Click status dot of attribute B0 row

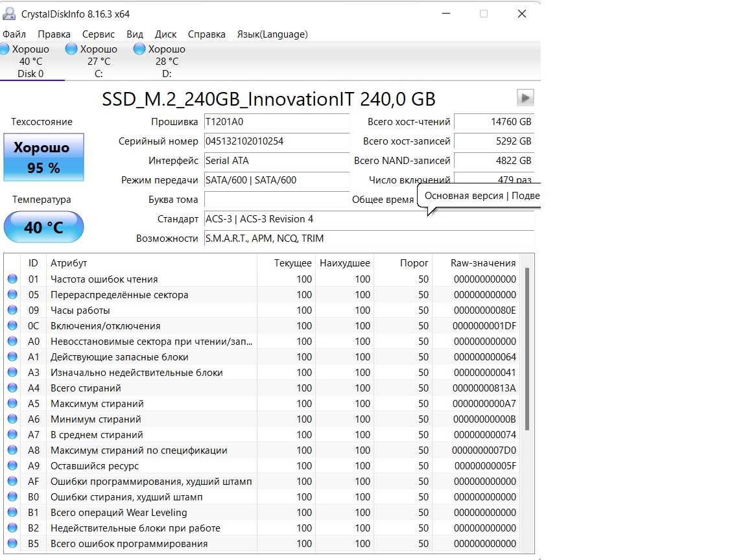point(12,496)
